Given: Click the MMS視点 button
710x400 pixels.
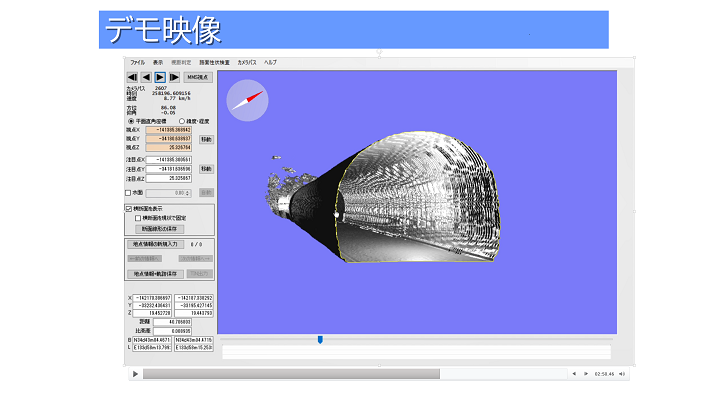Looking at the screenshot, I should [x=198, y=76].
